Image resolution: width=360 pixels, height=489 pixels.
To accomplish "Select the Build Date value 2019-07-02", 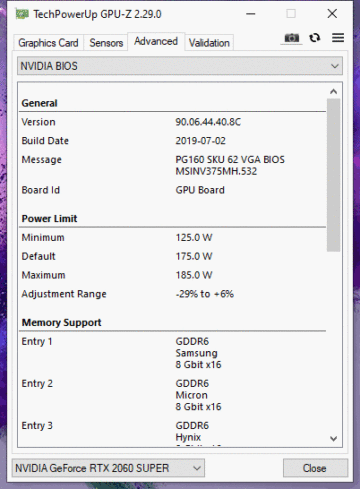I will tap(200, 141).
